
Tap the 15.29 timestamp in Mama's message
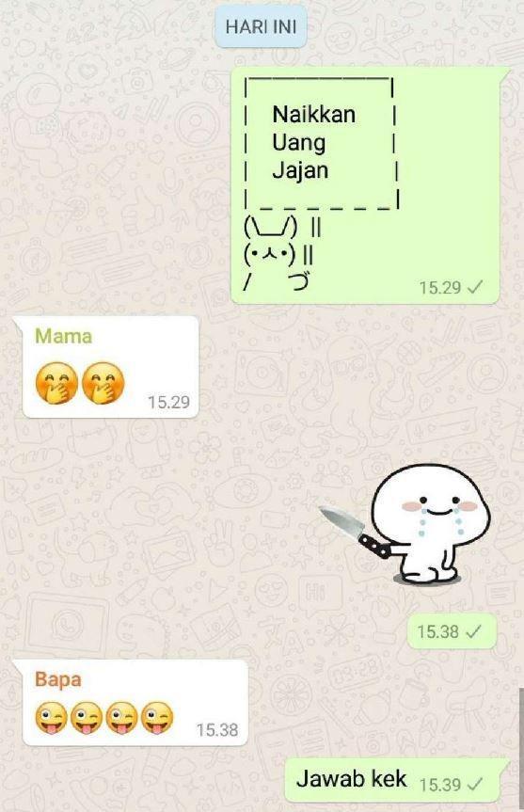coord(168,402)
